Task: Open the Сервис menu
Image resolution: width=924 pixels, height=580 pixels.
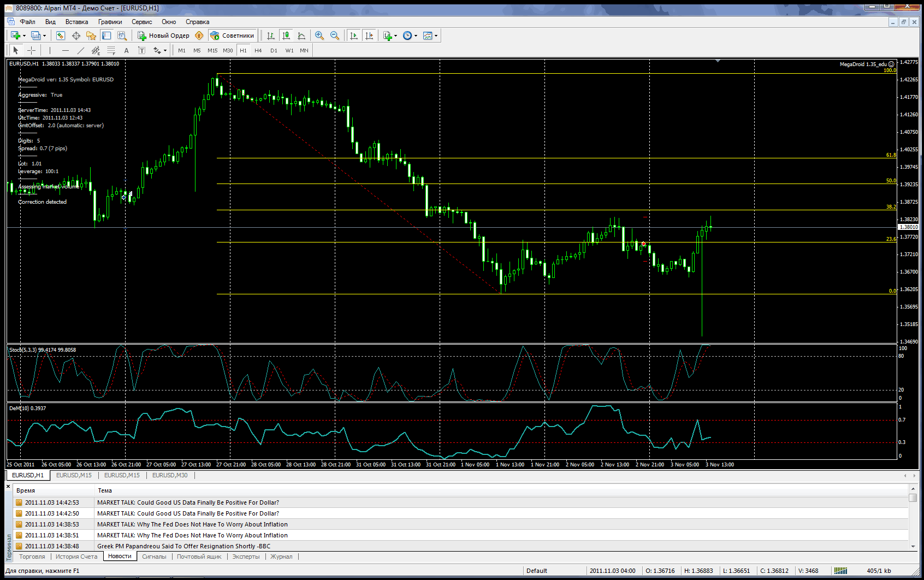Action: pyautogui.click(x=141, y=22)
